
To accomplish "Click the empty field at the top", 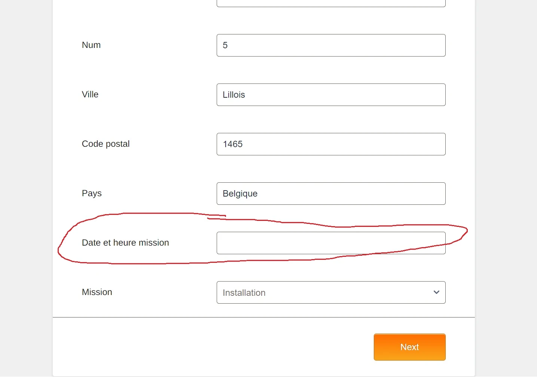I will [x=331, y=3].
